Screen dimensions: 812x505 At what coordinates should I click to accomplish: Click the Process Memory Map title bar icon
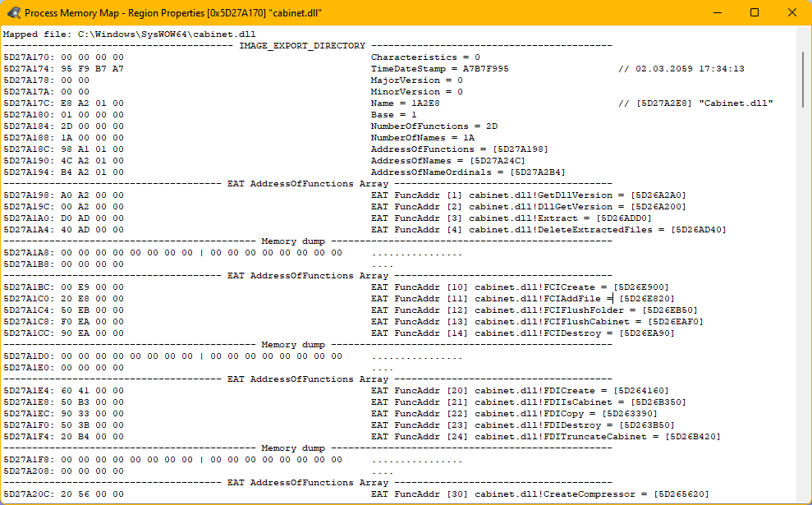pos(14,12)
